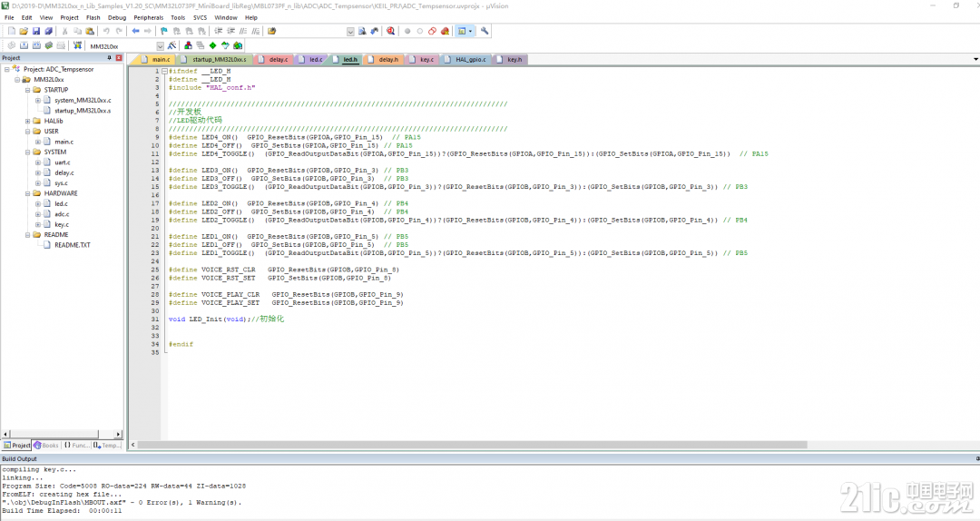Expand the HALlib group in the project tree
980x521 pixels.
[27, 122]
